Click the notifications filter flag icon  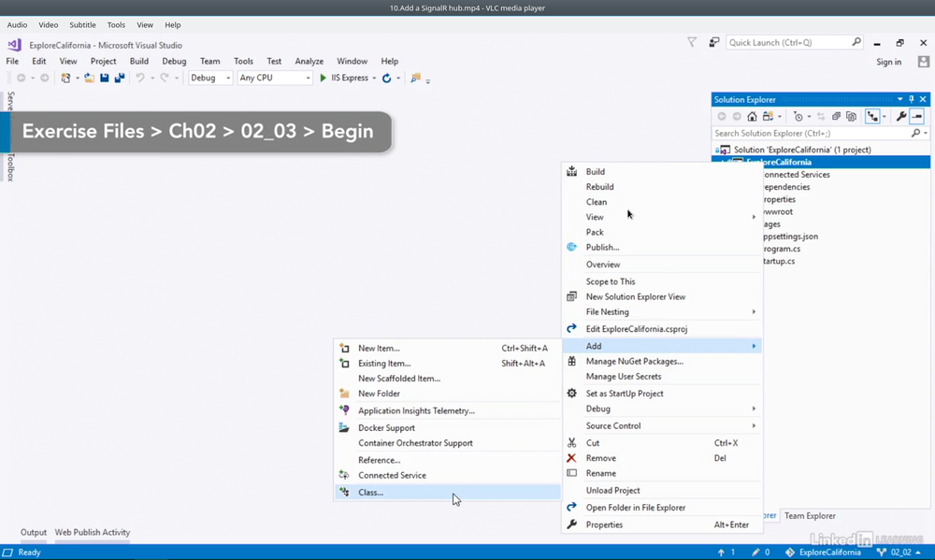tap(692, 42)
